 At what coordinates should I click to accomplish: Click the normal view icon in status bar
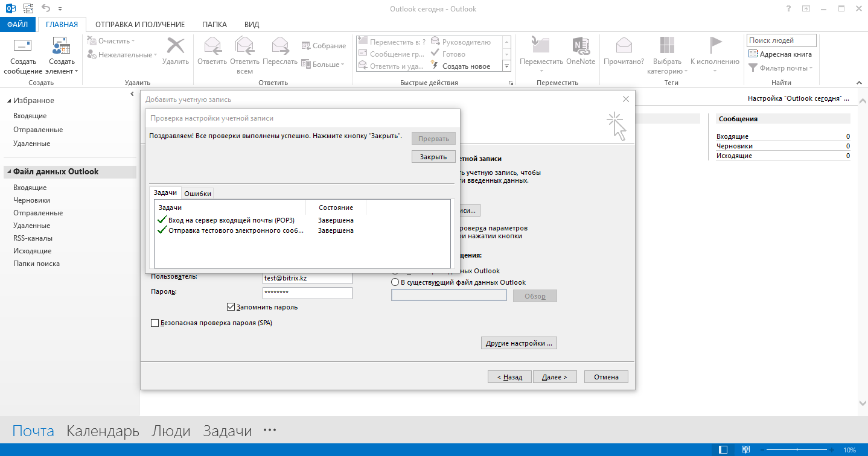pyautogui.click(x=724, y=450)
